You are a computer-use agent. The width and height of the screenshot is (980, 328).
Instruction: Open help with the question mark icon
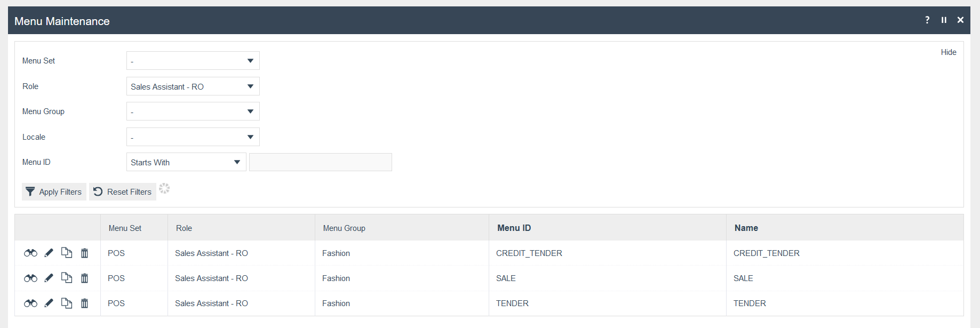point(927,20)
